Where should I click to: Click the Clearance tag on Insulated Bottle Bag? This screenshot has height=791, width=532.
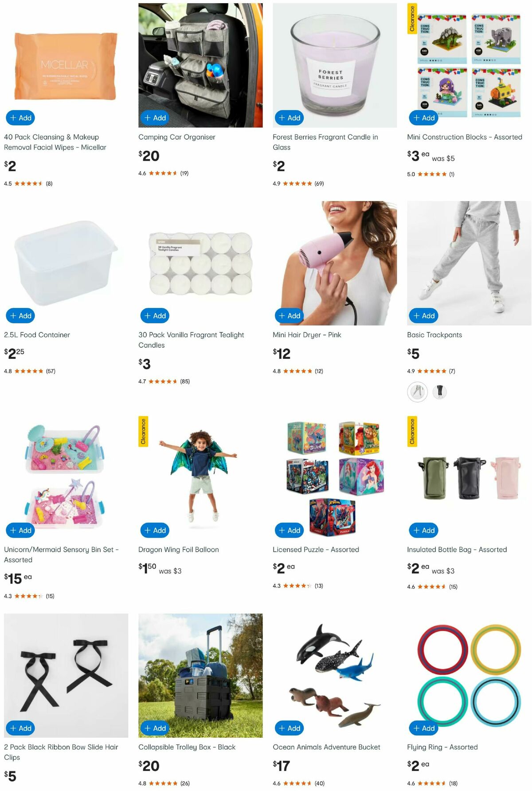(412, 431)
